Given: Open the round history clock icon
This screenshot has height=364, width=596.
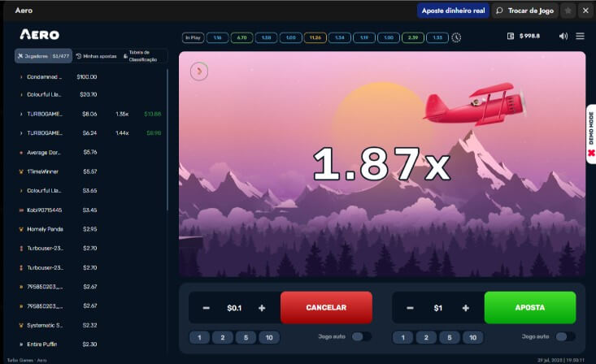Looking at the screenshot, I should [x=456, y=37].
